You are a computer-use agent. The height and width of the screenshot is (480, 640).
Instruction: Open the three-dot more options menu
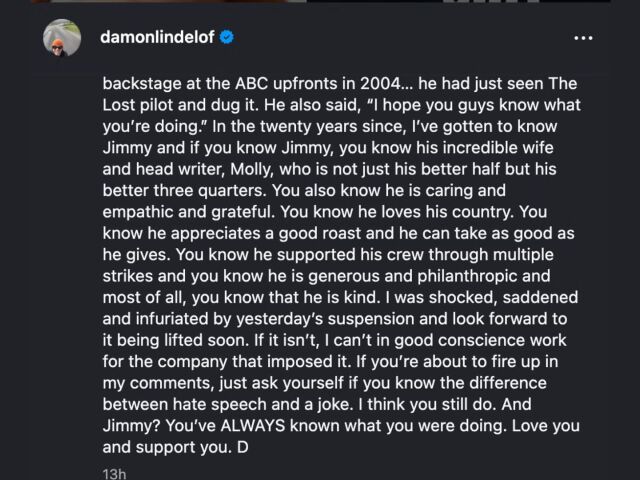[x=583, y=38]
